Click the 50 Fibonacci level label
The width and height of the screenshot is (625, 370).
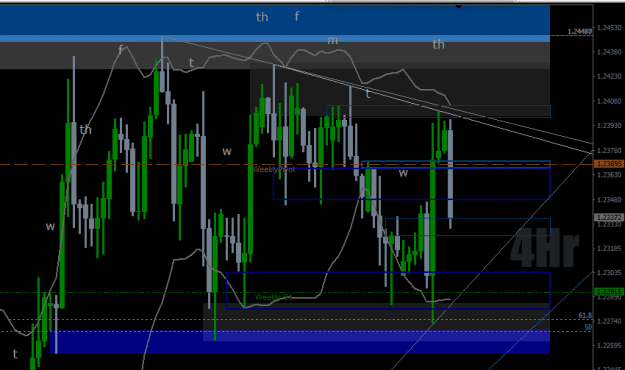588,327
